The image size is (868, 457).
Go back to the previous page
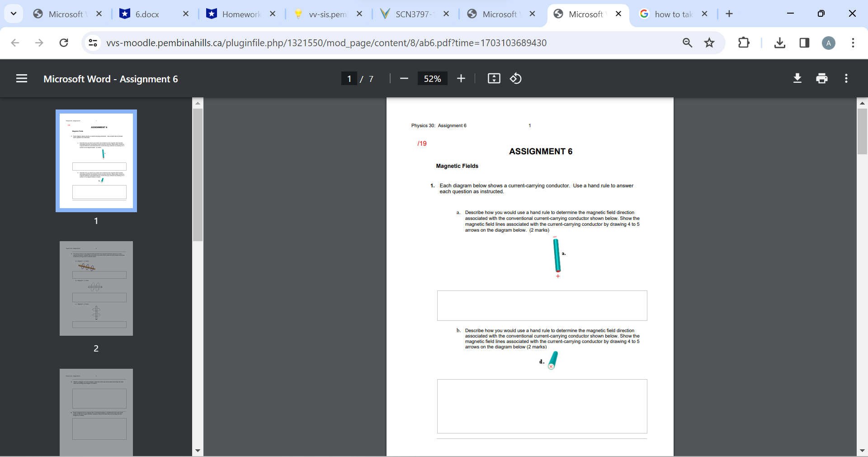click(15, 43)
